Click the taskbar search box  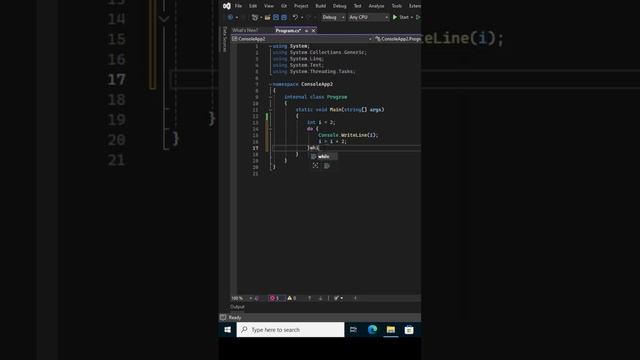point(290,329)
